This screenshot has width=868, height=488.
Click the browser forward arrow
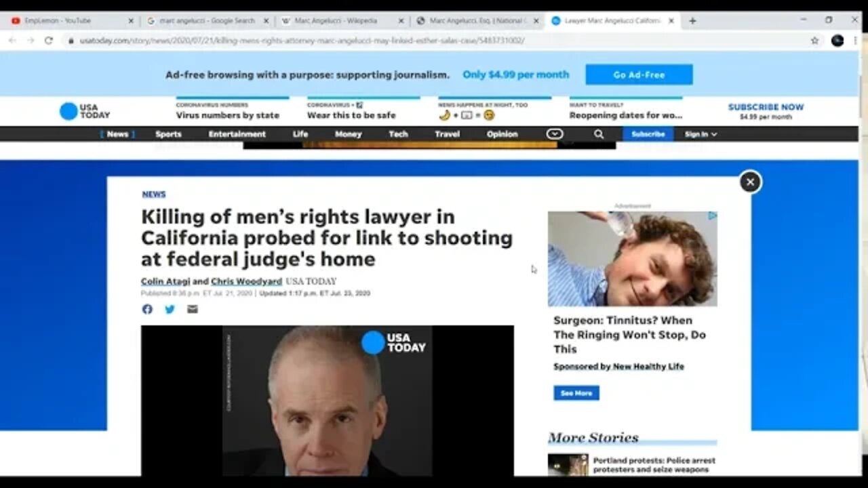[31, 41]
